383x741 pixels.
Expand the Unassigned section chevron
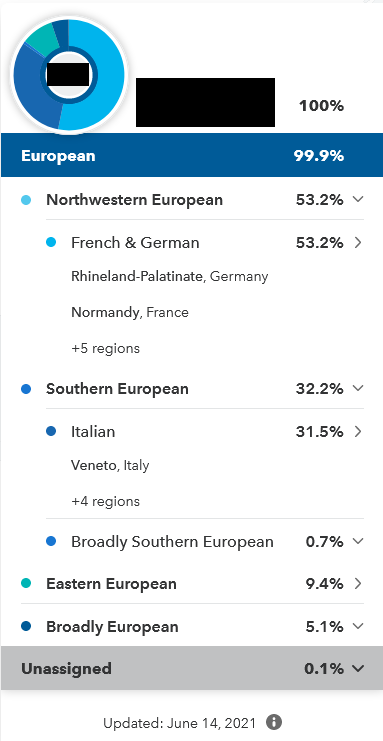click(x=358, y=669)
